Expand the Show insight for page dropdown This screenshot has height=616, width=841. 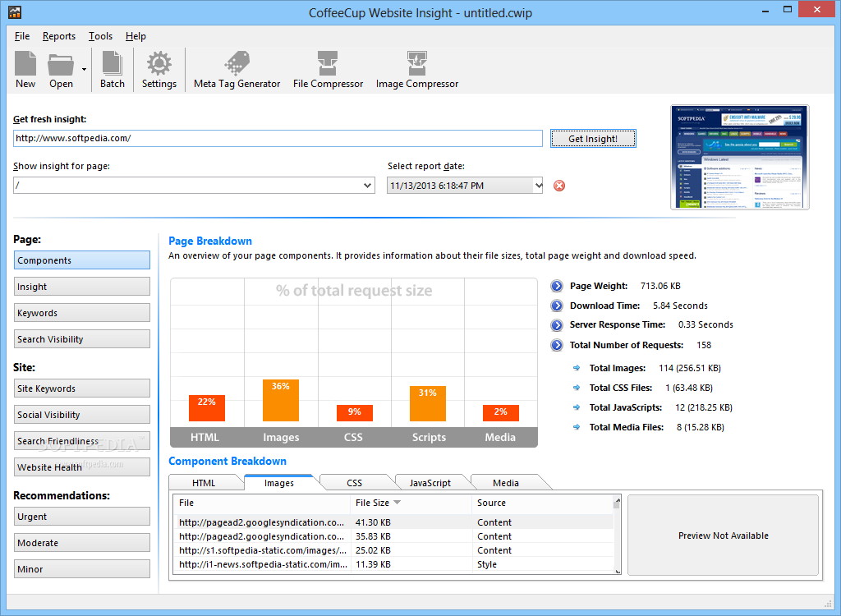[367, 186]
